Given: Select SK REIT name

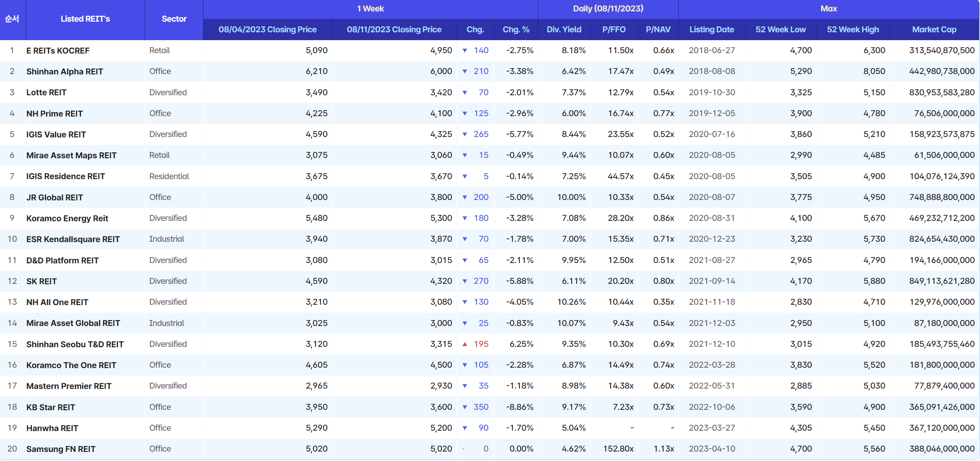Looking at the screenshot, I should [41, 281].
